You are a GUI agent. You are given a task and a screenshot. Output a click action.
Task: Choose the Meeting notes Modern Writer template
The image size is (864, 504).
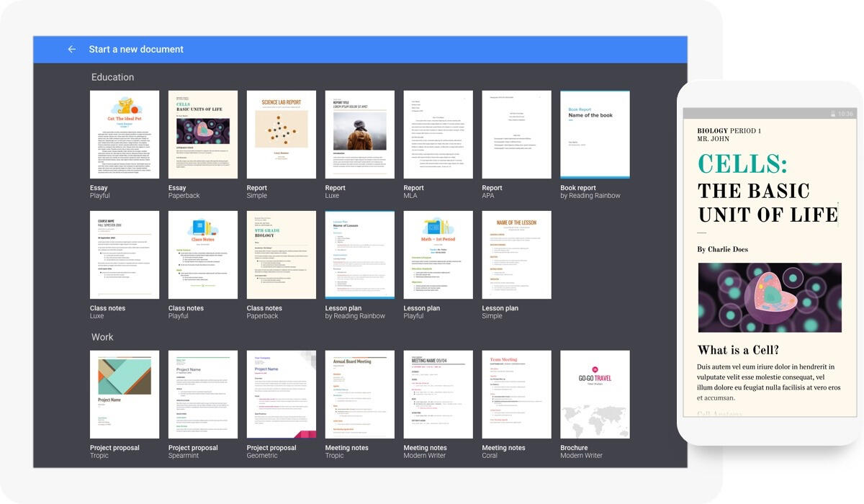pos(438,395)
